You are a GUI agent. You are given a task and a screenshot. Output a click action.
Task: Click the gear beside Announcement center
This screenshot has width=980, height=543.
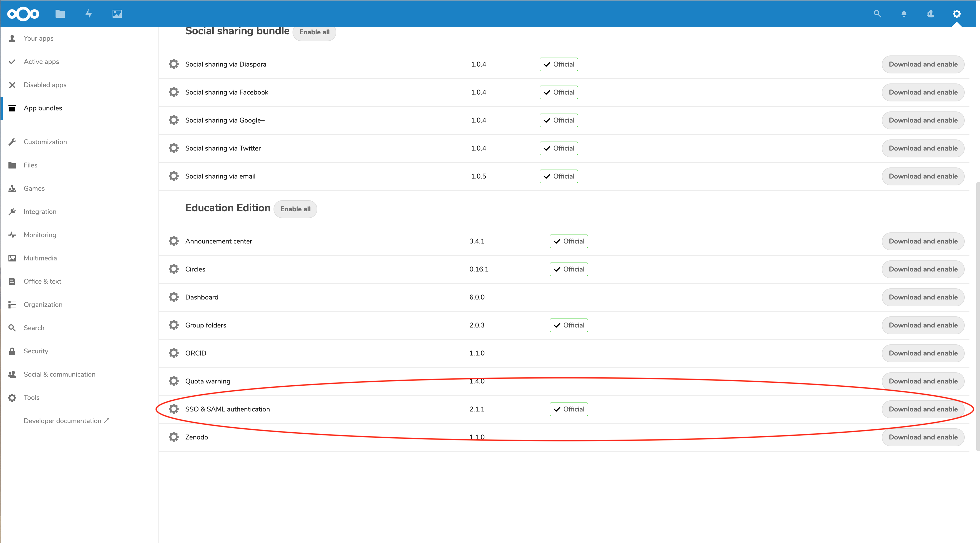point(174,241)
